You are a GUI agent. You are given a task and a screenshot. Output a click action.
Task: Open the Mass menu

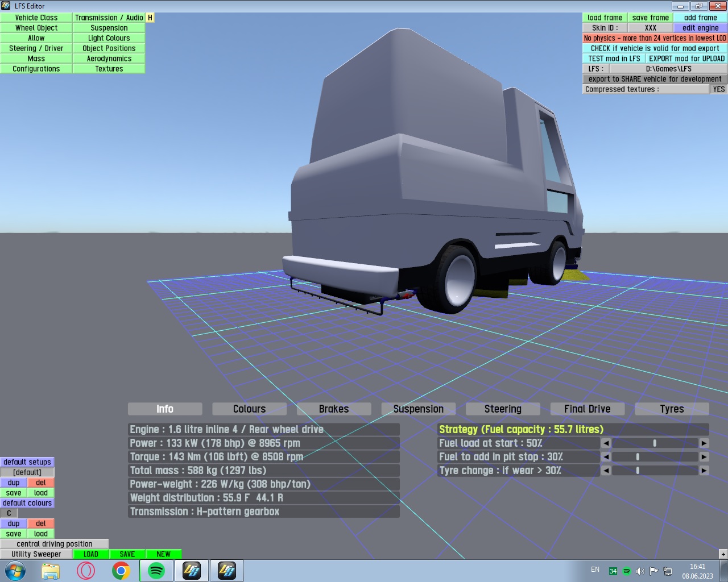click(36, 59)
